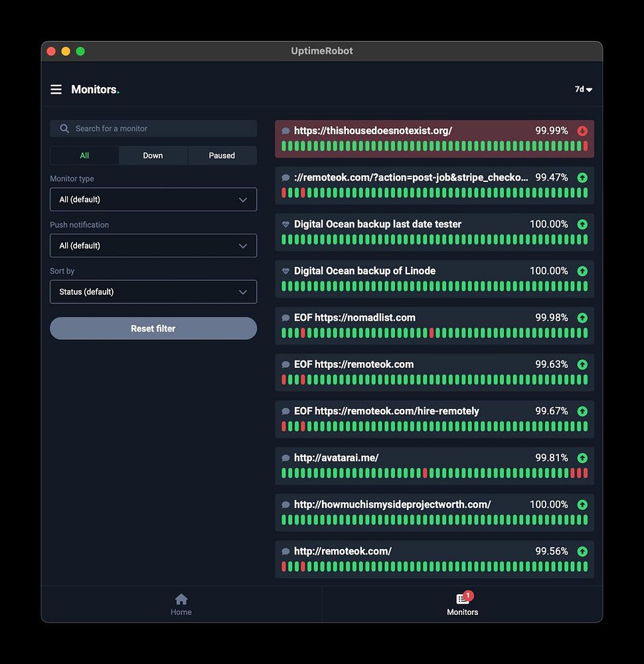644x664 pixels.
Task: Click the Home house icon
Action: [181, 599]
